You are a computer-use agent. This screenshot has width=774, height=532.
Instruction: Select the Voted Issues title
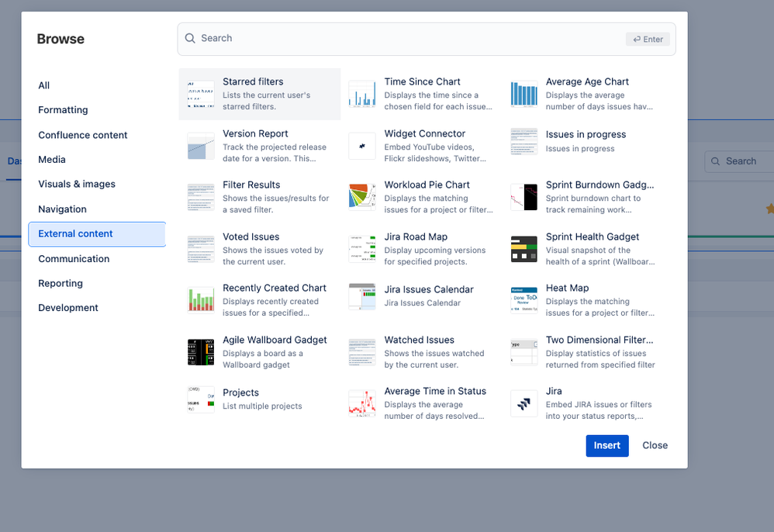tap(251, 237)
